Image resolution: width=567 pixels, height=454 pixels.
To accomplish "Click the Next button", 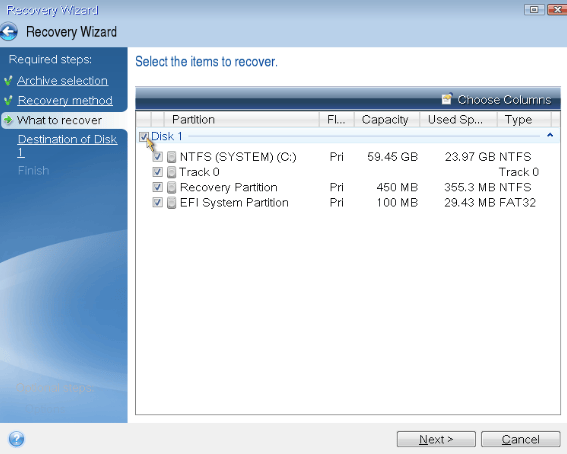I will [x=436, y=439].
